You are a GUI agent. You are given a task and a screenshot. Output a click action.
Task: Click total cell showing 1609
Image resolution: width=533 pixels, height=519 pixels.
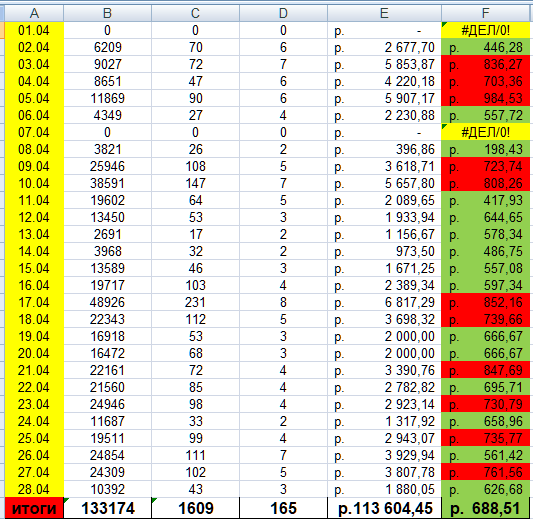195,508
